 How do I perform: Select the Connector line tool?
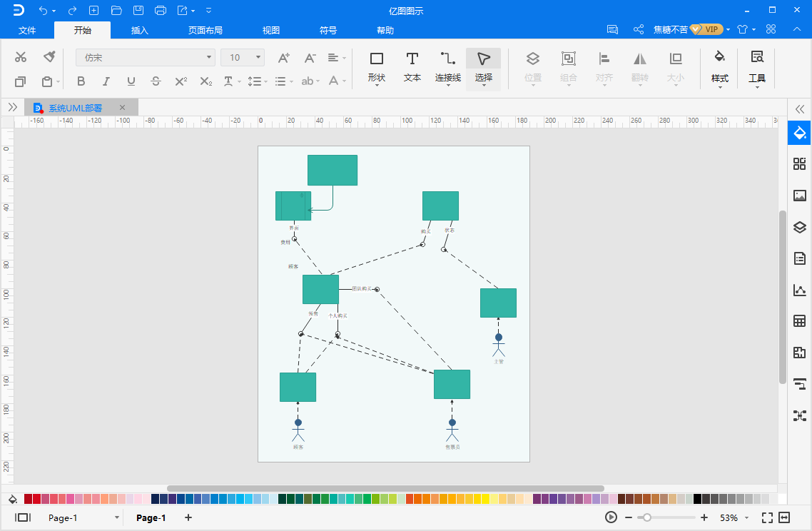448,67
